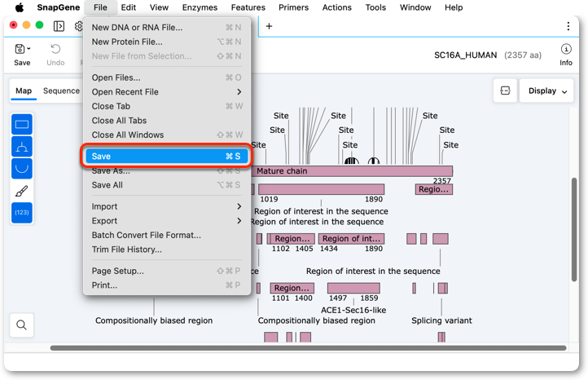Screen dimensions: 588x380
Task: Select the Mature chain feature bar
Action: pos(352,171)
